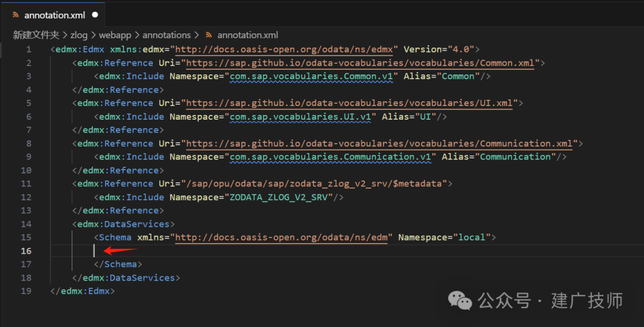Follow the Common.xml vocabulary link on line 2
This screenshot has height=327, width=644.
(x=360, y=63)
